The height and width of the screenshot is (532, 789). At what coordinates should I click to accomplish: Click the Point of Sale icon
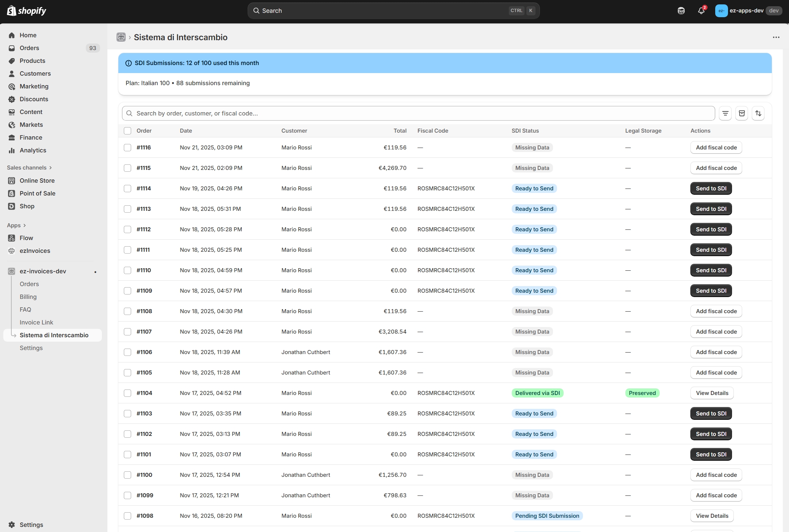tap(12, 193)
